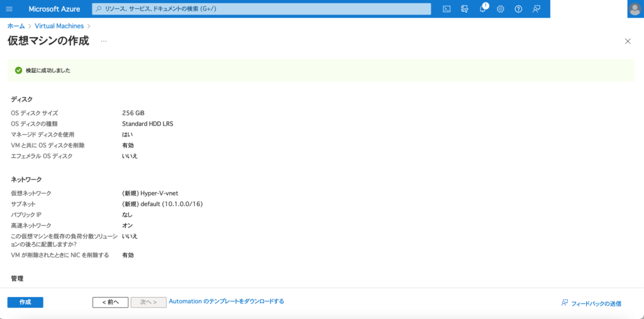This screenshot has height=319, width=644.
Task: Click Microsoft Azure brand label
Action: (x=54, y=9)
